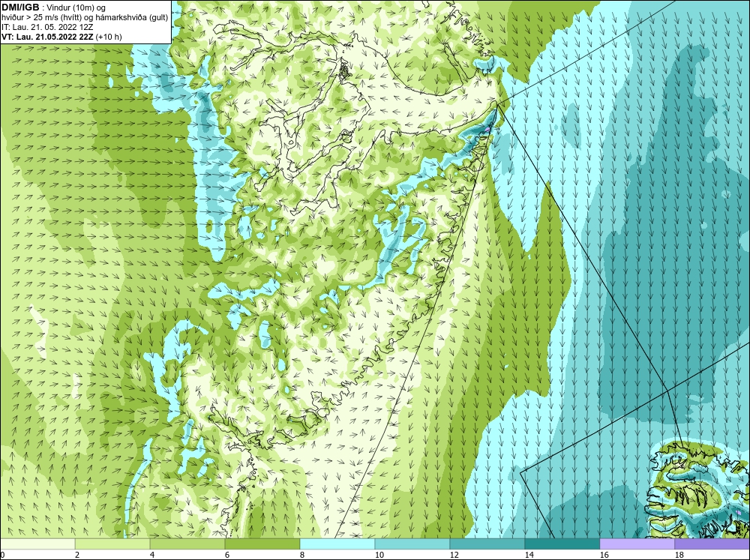Click the 6–8 m/s olive green swatch
This screenshot has width=750, height=560.
click(x=262, y=544)
